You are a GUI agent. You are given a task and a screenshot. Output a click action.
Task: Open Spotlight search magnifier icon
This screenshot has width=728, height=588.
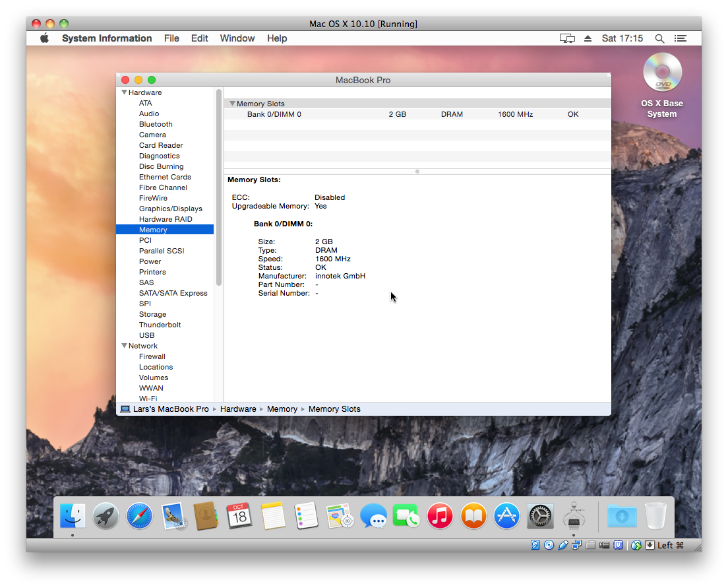[659, 38]
